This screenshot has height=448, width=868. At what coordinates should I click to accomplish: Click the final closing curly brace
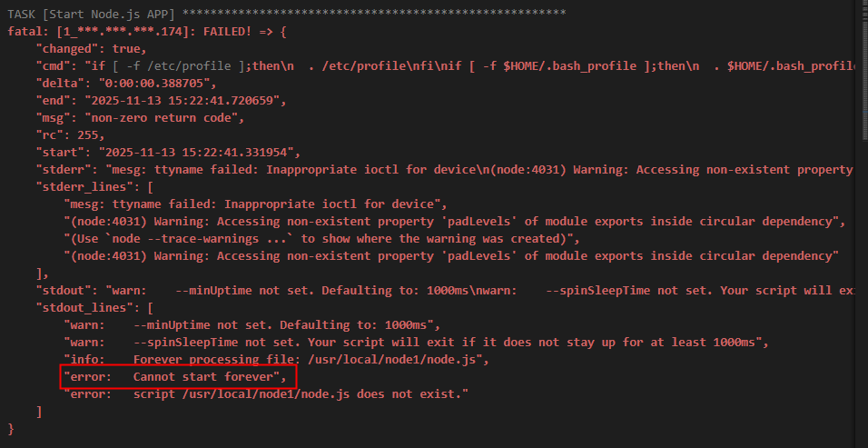click(11, 428)
